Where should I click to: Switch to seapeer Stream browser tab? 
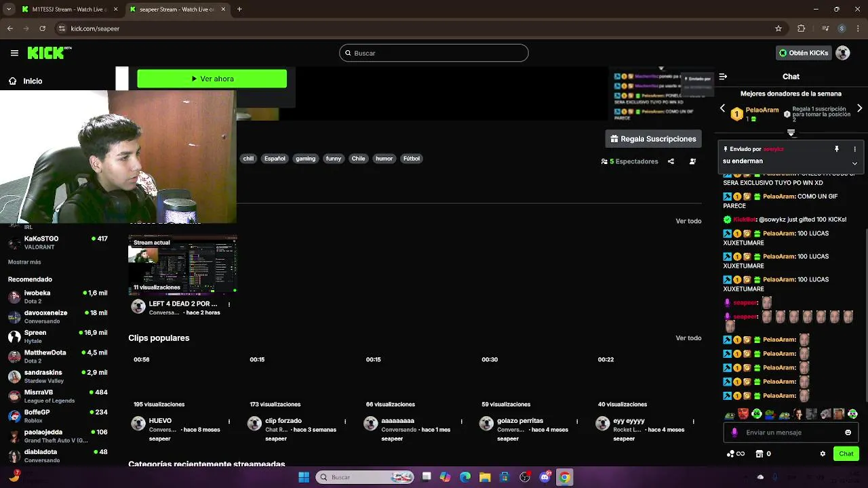176,9
